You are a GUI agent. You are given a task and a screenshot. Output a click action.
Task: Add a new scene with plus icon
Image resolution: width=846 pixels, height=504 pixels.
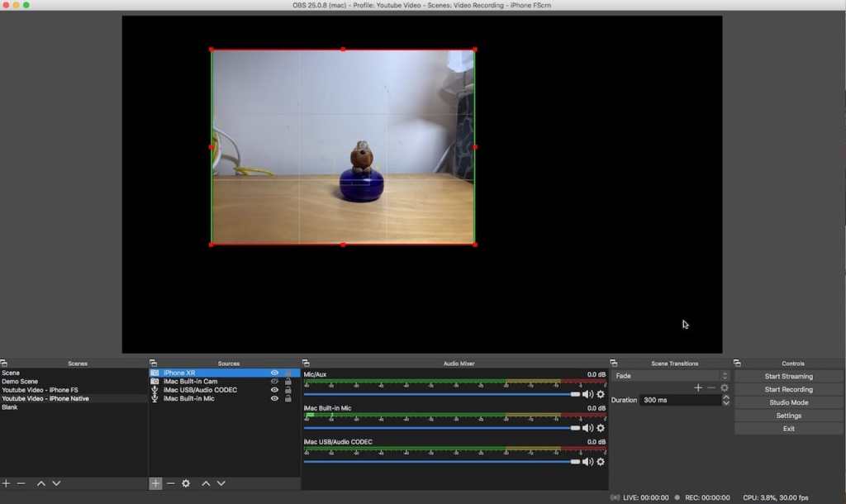tap(7, 483)
